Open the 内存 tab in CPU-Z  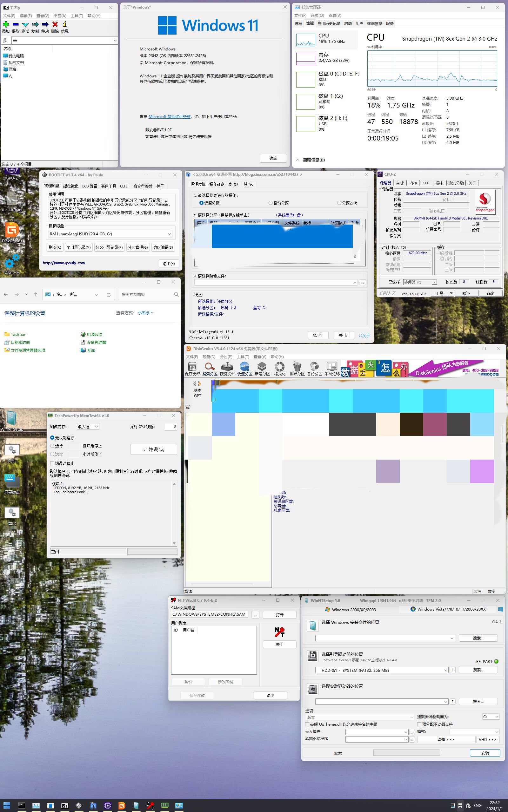coord(413,183)
